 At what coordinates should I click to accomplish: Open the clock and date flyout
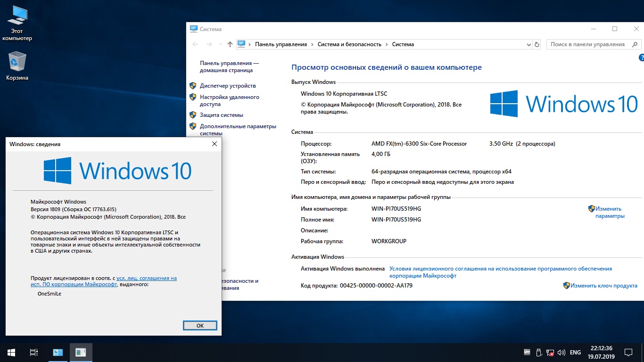click(600, 352)
